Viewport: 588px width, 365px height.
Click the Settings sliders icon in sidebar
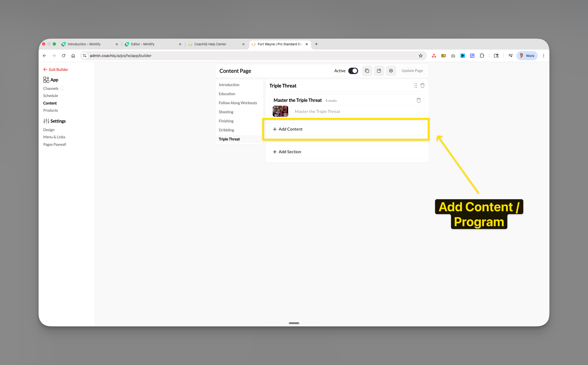46,121
